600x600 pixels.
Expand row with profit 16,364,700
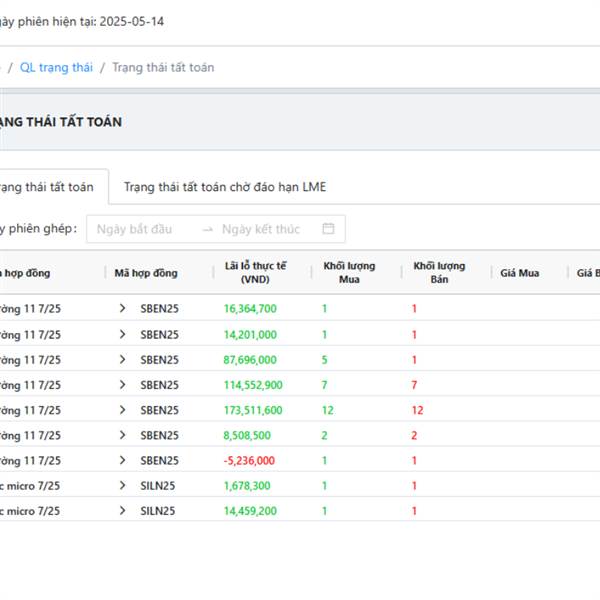[122, 308]
